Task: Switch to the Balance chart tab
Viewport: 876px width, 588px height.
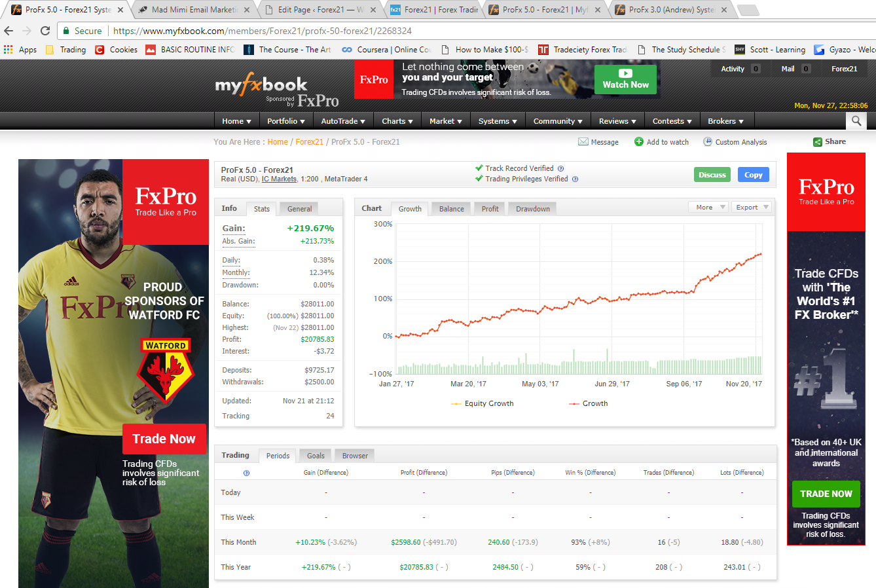Action: click(x=451, y=209)
